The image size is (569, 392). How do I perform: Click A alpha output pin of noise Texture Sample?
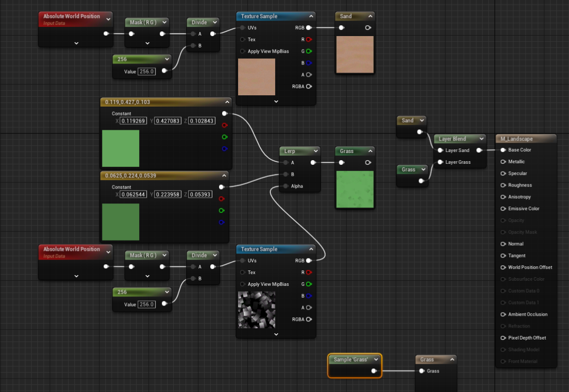tap(309, 308)
